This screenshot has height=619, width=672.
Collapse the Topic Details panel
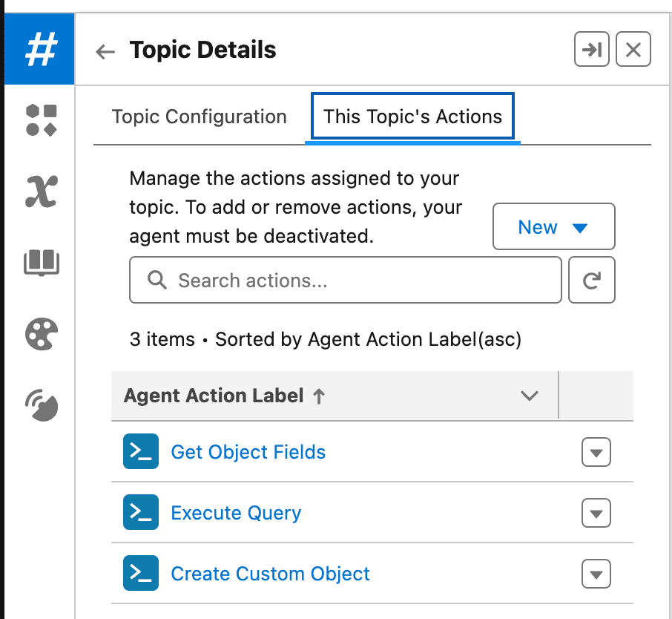click(x=591, y=49)
